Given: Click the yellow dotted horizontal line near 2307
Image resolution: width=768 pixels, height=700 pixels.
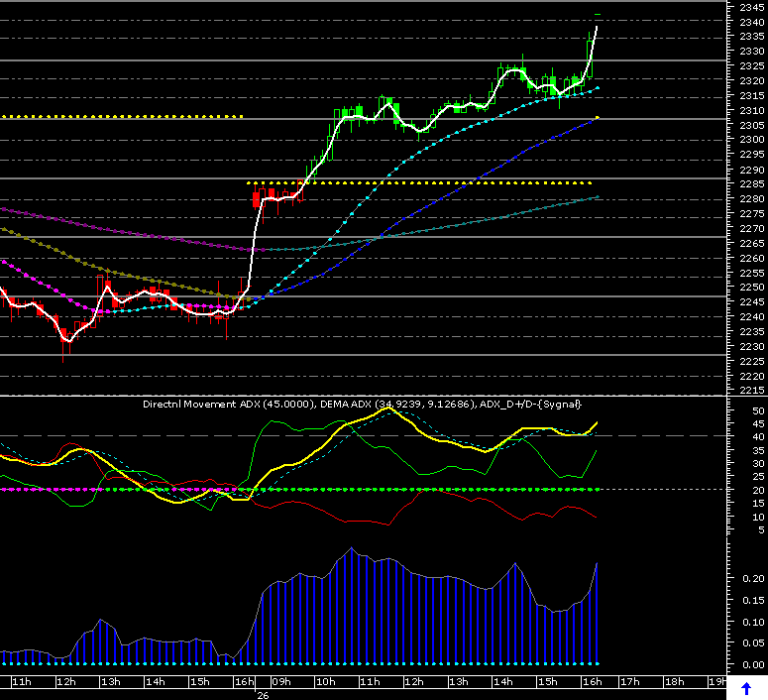Looking at the screenshot, I should (x=119, y=117).
